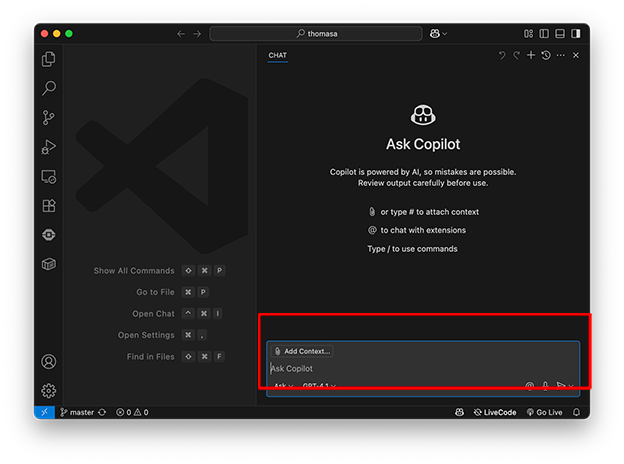Image resolution: width=624 pixels, height=464 pixels.
Task: Click the cube-shaped icon in activity bar
Action: [49, 264]
